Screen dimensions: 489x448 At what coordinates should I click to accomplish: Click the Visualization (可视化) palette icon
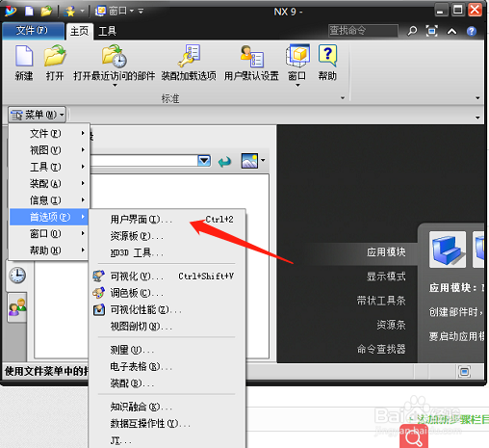(x=99, y=276)
